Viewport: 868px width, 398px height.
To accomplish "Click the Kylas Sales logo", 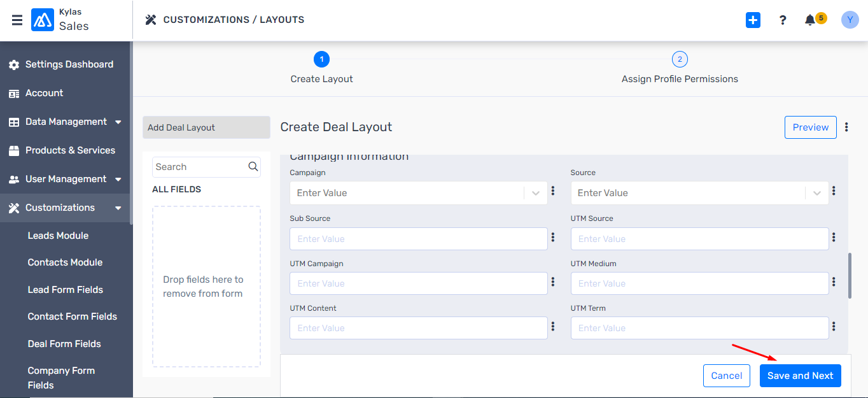I will tap(43, 20).
